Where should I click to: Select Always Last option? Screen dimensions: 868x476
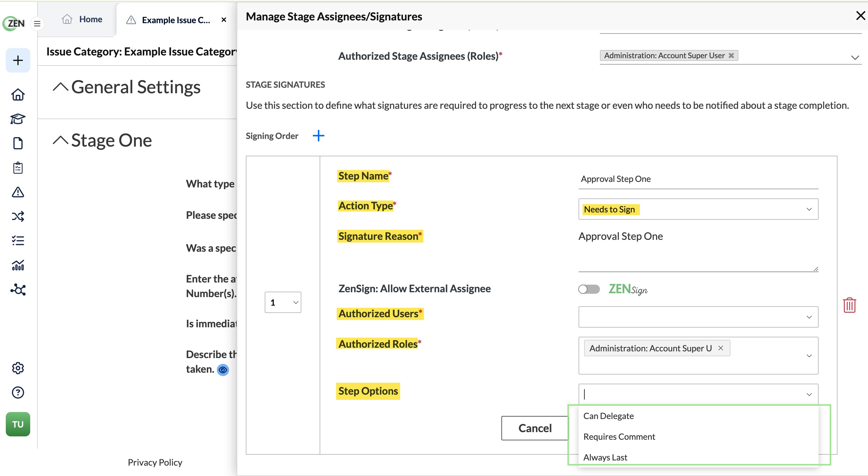[698, 457]
